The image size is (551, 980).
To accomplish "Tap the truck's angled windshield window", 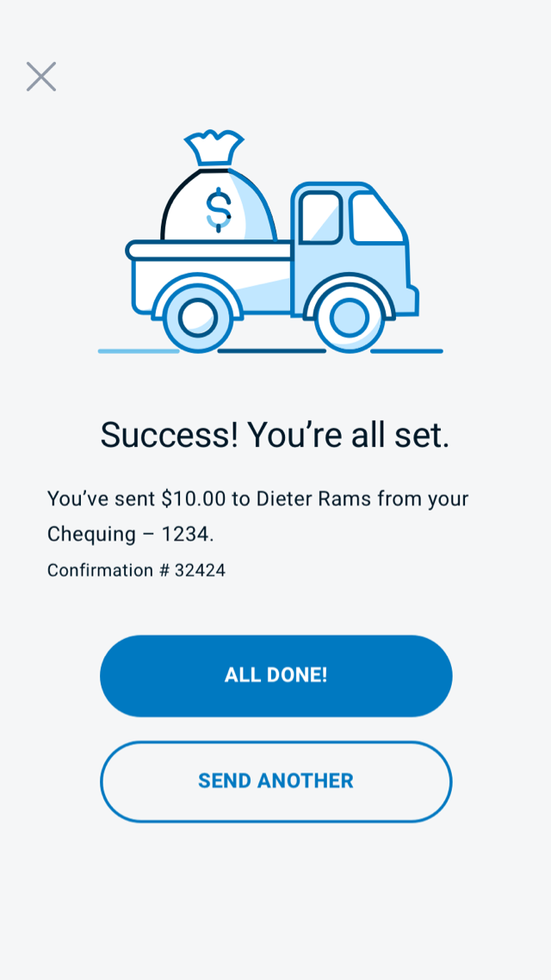I will 375,219.
